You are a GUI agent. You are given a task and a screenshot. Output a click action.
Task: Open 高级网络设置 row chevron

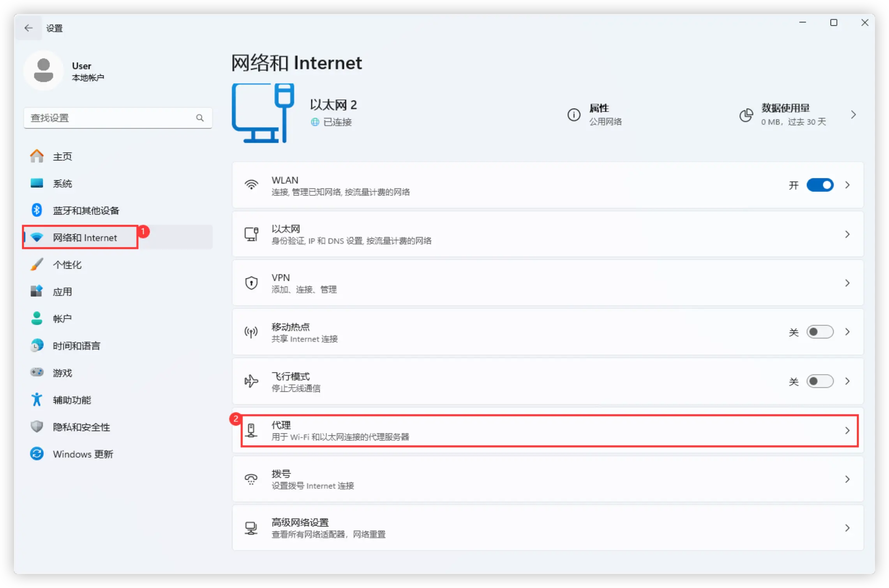tap(847, 528)
